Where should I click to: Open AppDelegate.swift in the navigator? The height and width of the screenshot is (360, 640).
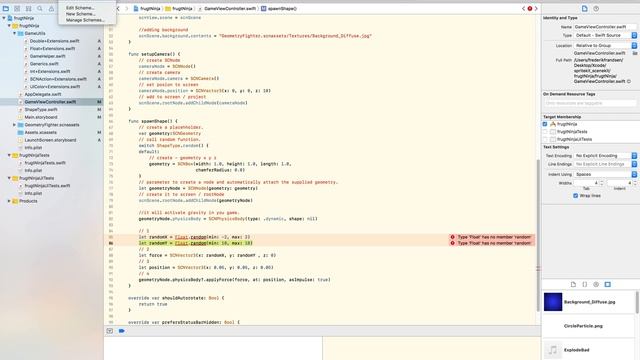43,94
